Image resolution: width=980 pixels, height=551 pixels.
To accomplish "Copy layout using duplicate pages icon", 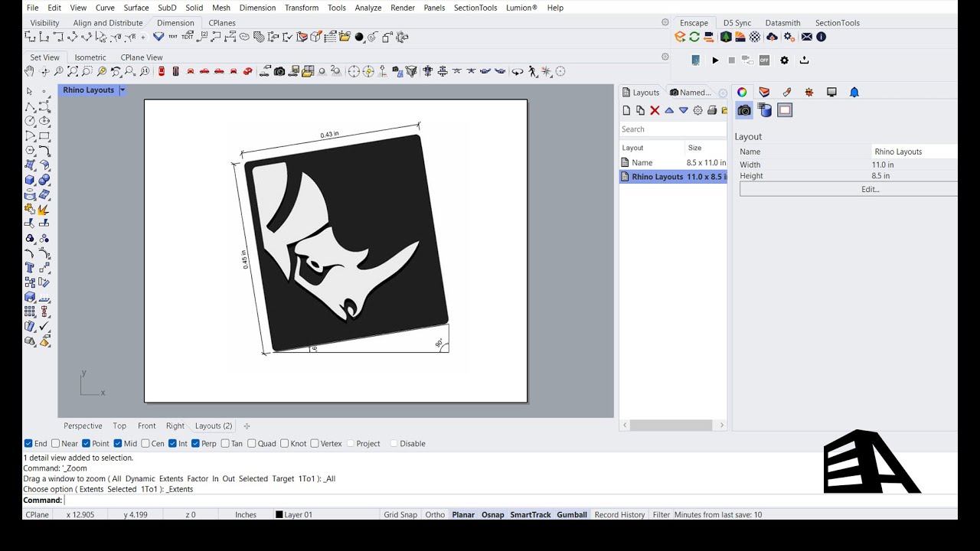I will [x=640, y=110].
